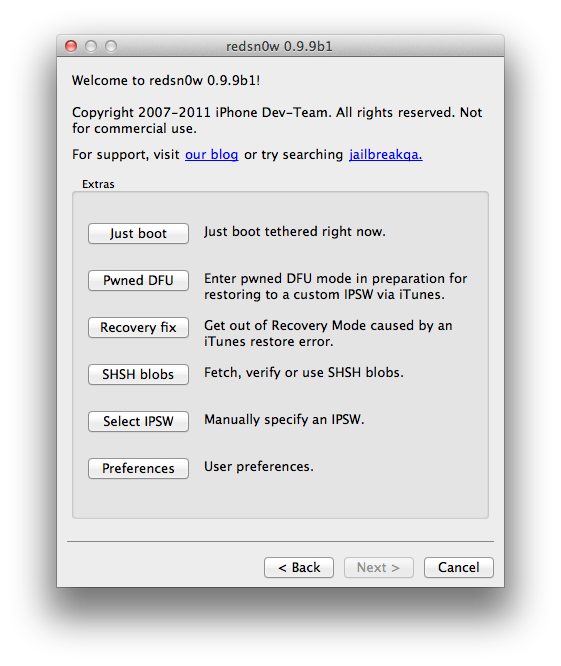Image resolution: width=561 pixels, height=666 pixels.
Task: Close the redsn0w window with red button
Action: point(71,46)
